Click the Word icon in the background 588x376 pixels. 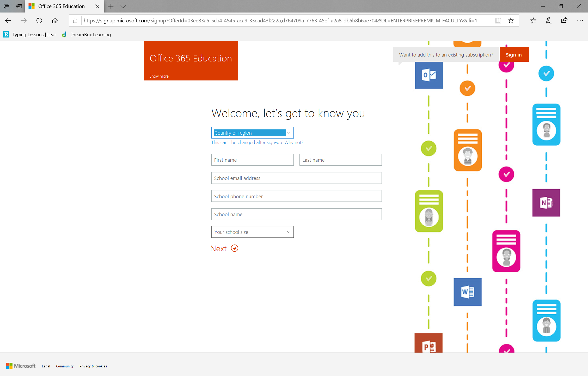pyautogui.click(x=467, y=292)
